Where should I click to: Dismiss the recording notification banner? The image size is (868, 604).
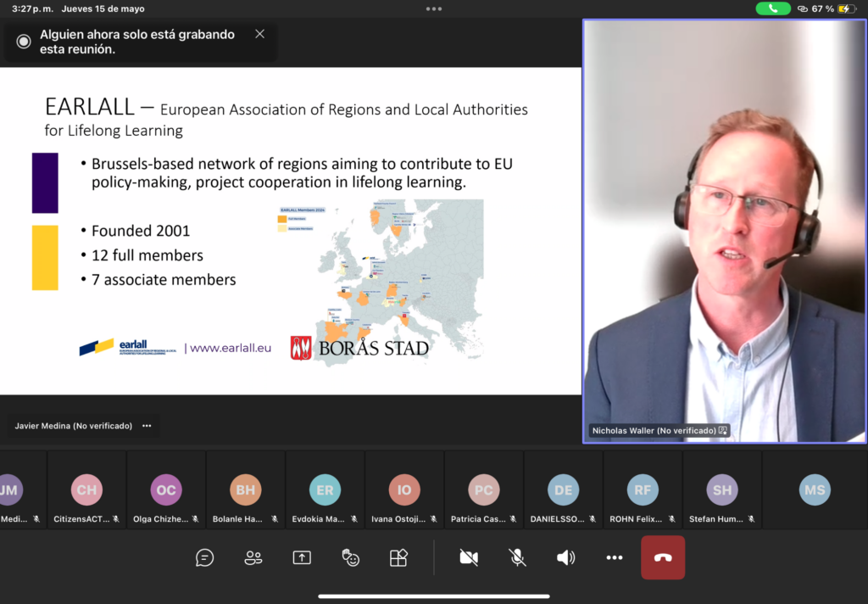pos(259,34)
